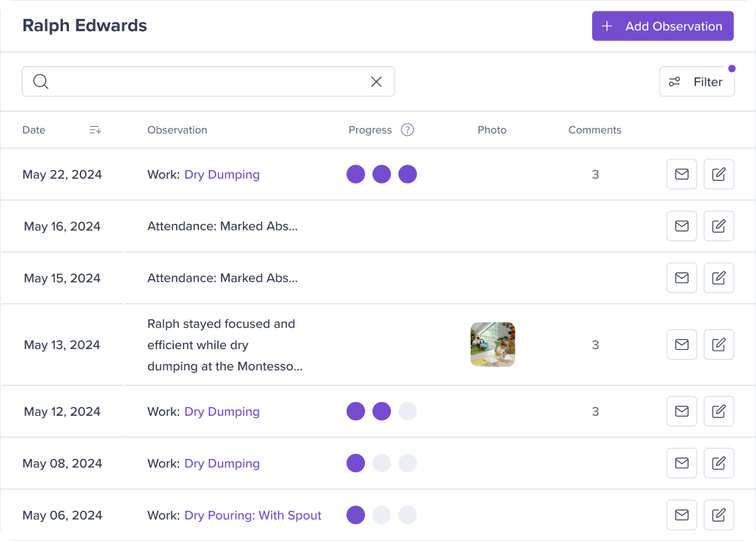The width and height of the screenshot is (756, 541).
Task: Edit the May 12, 2024 observation
Action: pos(719,411)
